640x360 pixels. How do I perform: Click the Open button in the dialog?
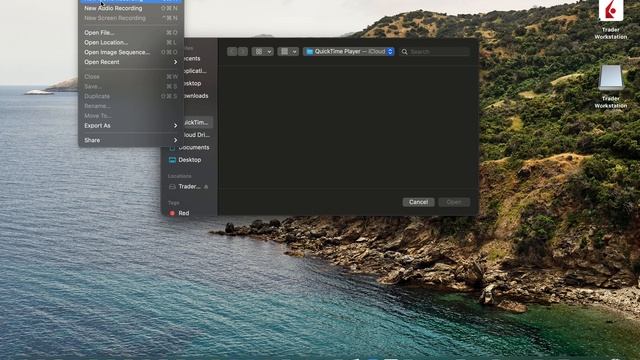click(454, 202)
